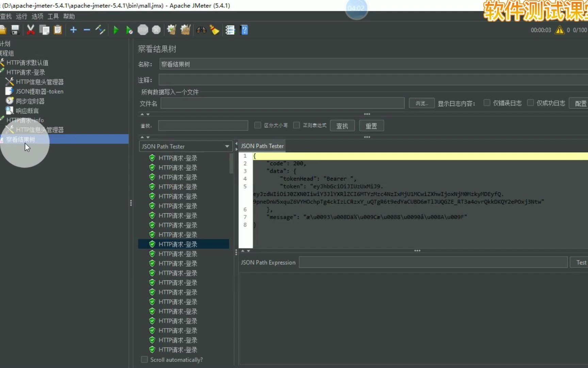Reset search with yellow brush icon
Image resolution: width=588 pixels, height=368 pixels.
click(214, 30)
